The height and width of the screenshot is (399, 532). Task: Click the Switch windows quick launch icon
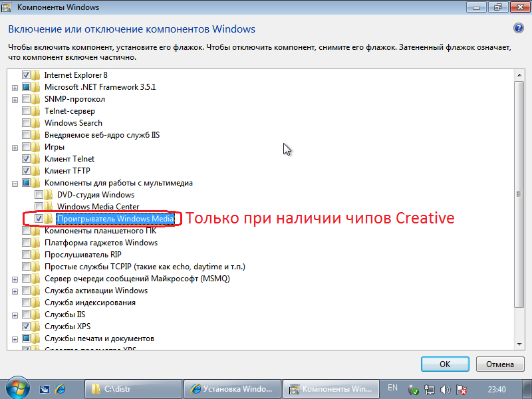[x=45, y=388]
